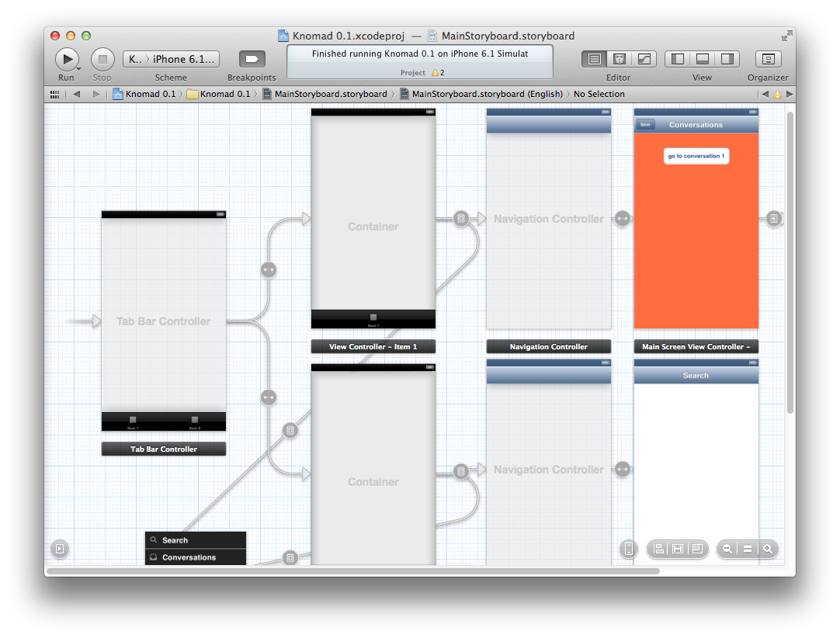Select embed segue from upper Container

[461, 219]
